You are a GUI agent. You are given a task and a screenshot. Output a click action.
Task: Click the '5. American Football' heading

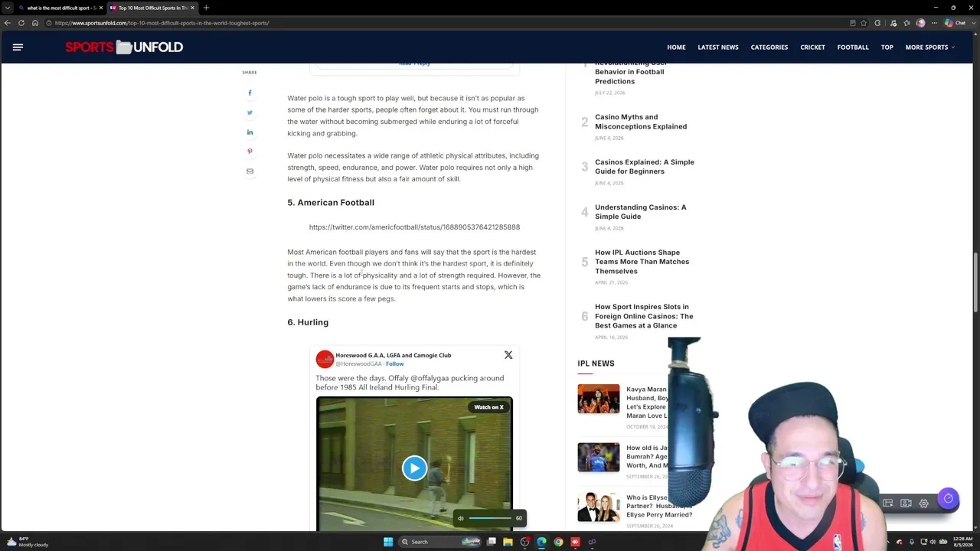[x=331, y=203]
